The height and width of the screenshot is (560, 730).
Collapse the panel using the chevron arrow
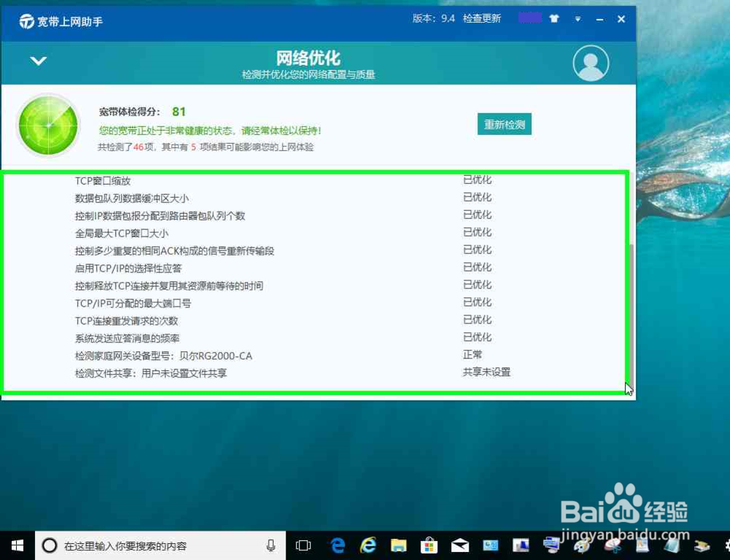coord(39,61)
